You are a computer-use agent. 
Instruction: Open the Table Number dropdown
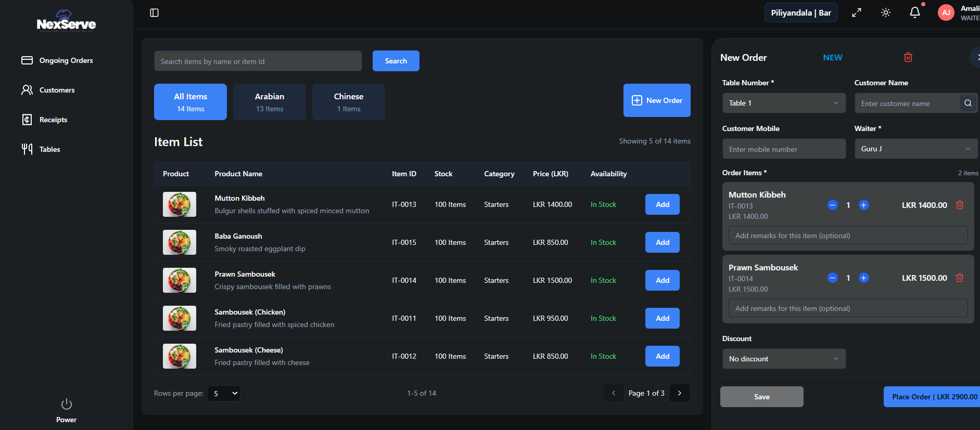click(x=783, y=103)
